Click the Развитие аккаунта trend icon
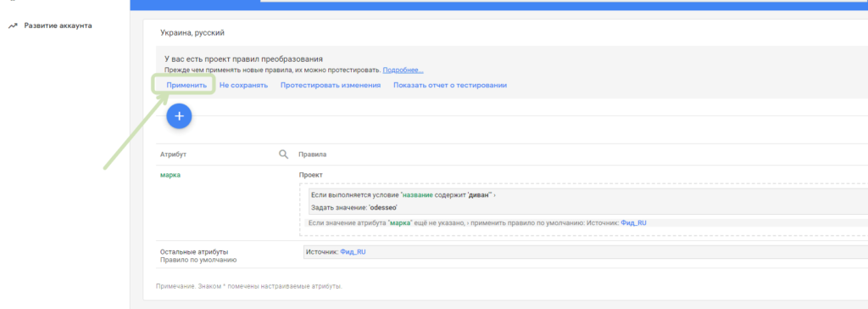Viewport: 868px width, 309px height. pos(13,26)
